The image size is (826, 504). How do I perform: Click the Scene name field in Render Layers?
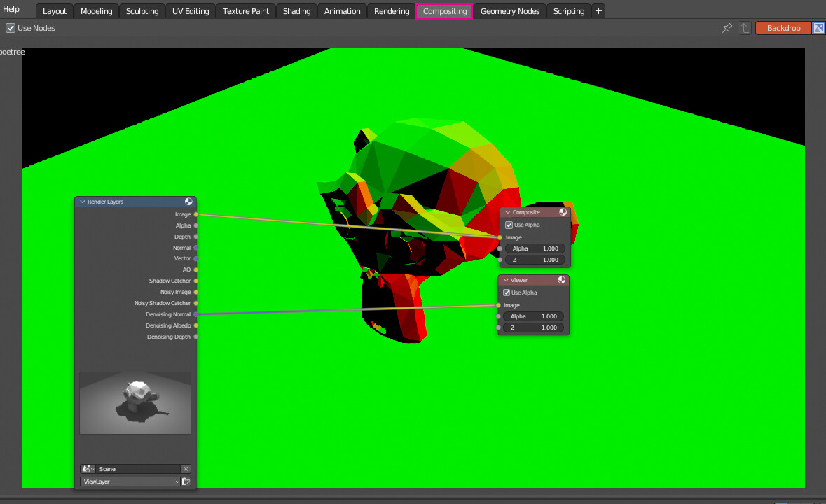coord(139,469)
